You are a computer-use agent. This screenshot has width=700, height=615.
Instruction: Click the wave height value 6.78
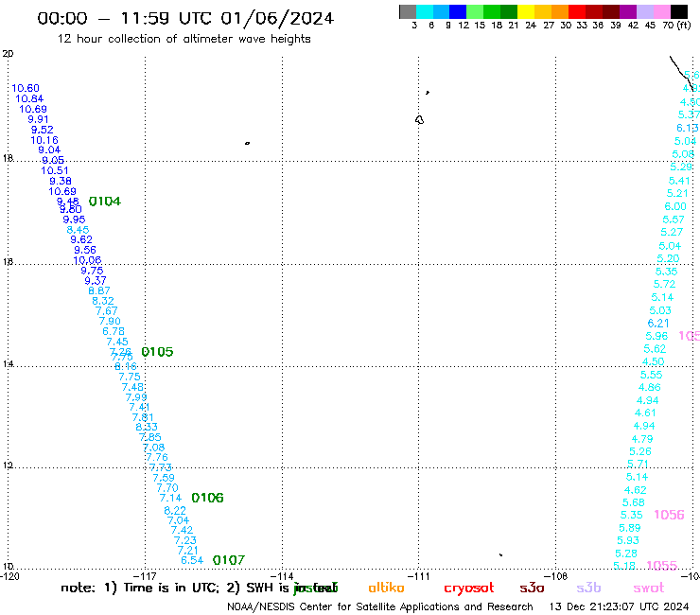coord(114,331)
